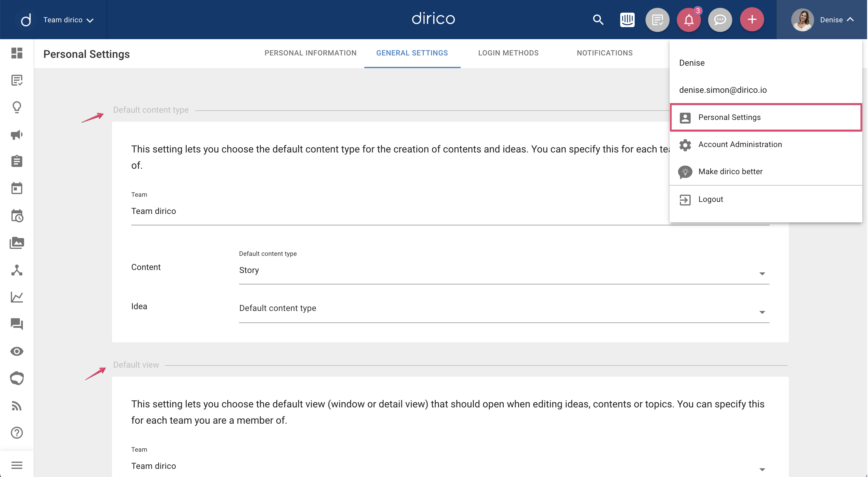This screenshot has width=868, height=477.
Task: Click the Content row label
Action: click(x=146, y=267)
